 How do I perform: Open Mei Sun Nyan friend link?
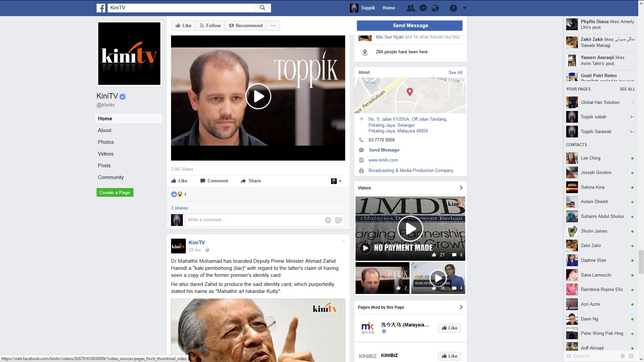[x=389, y=37]
